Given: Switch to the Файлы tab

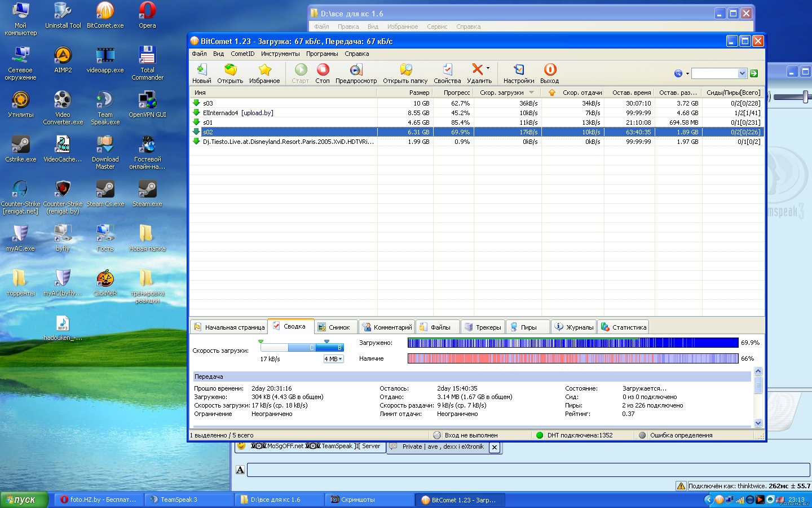Looking at the screenshot, I should pos(438,327).
